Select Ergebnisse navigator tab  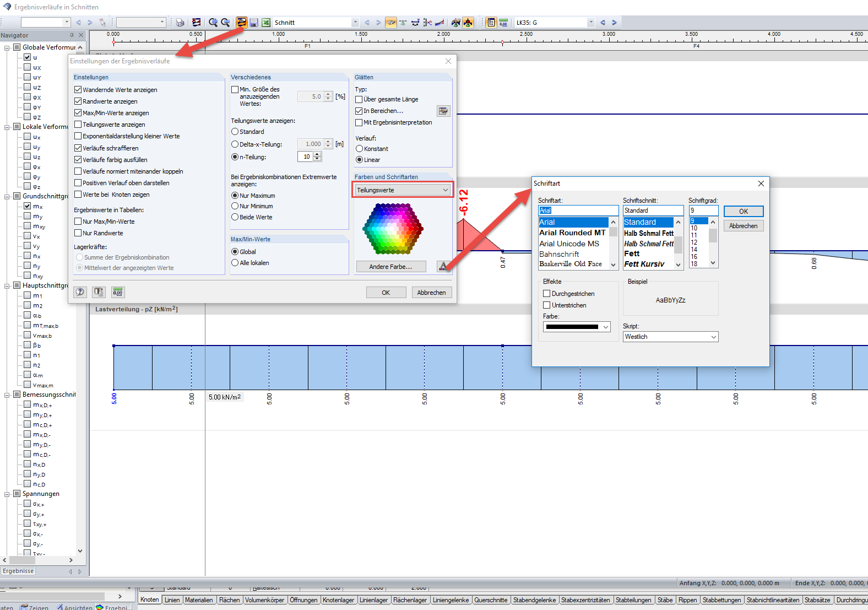18,571
